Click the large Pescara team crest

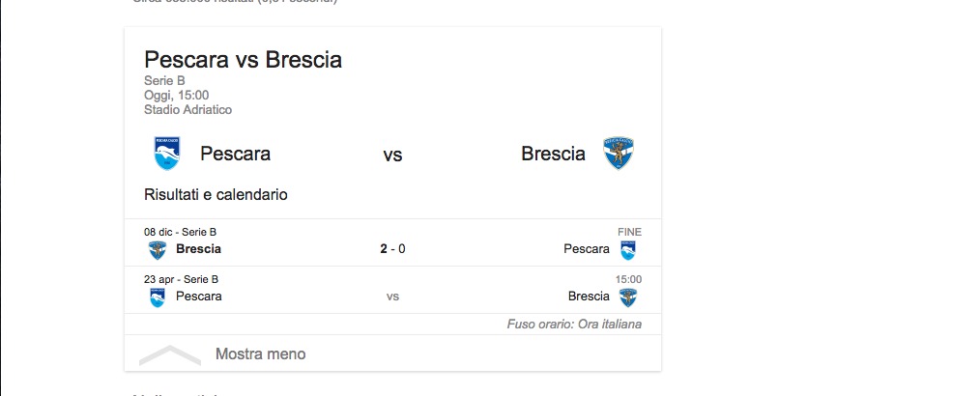pyautogui.click(x=167, y=154)
